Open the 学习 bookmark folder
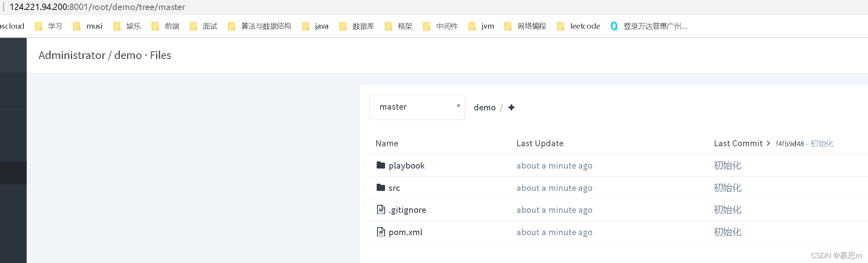Screen dimensions: 868x263 49,26
